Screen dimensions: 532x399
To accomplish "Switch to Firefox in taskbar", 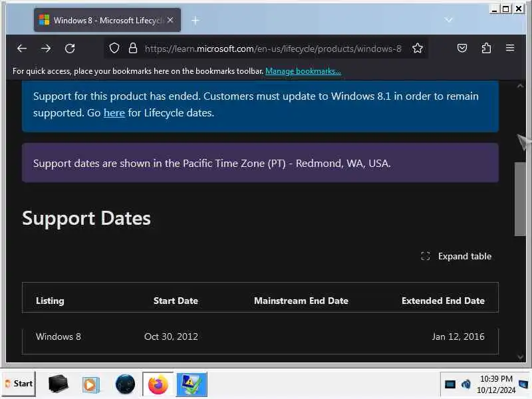I will coord(158,384).
